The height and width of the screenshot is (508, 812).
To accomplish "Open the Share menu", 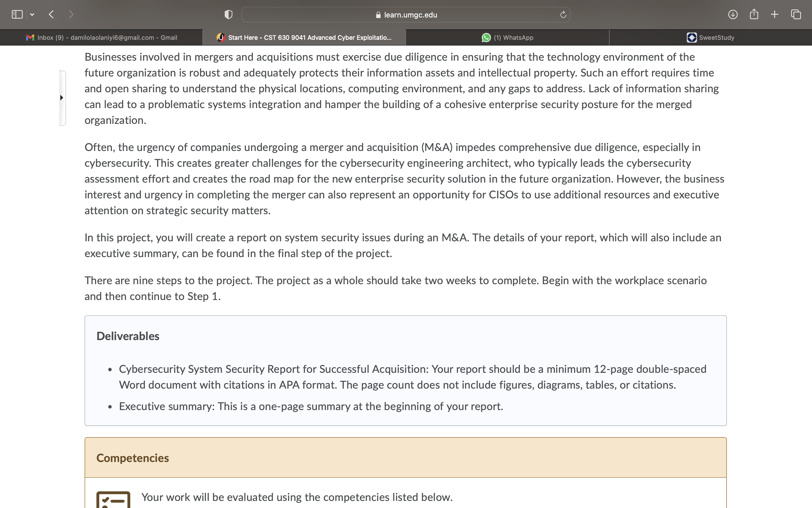I will point(754,14).
